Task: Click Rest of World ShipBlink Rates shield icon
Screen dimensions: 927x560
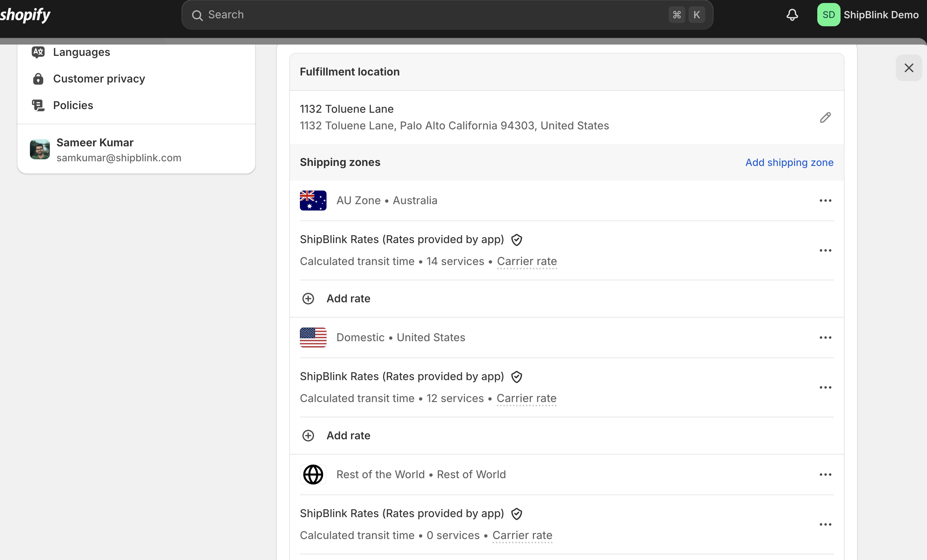Action: click(x=517, y=514)
